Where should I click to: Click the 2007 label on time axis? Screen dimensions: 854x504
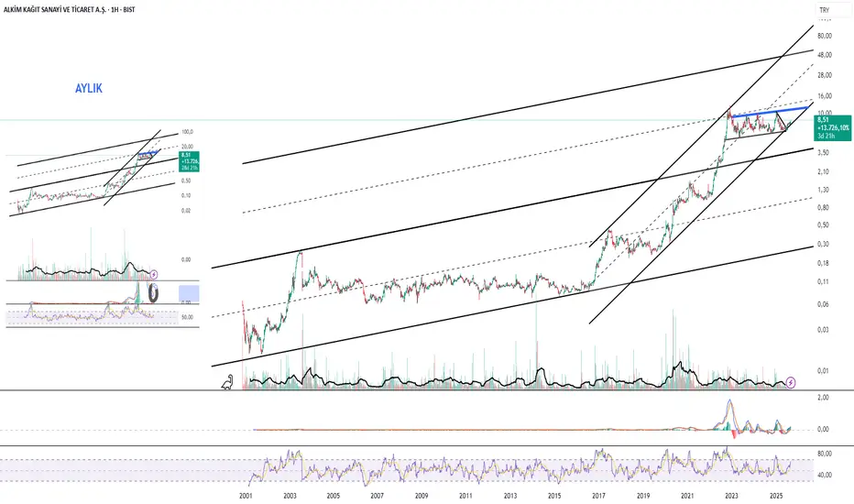(x=377, y=496)
